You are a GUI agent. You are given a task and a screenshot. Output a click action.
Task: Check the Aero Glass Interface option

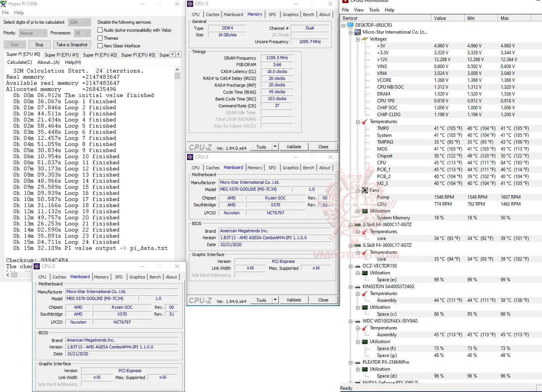pyautogui.click(x=100, y=46)
